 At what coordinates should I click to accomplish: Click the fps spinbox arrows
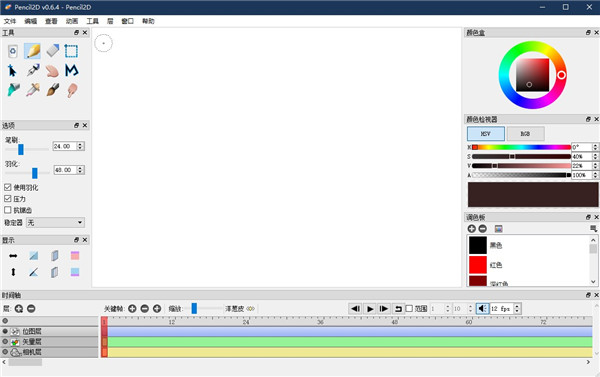[517, 308]
